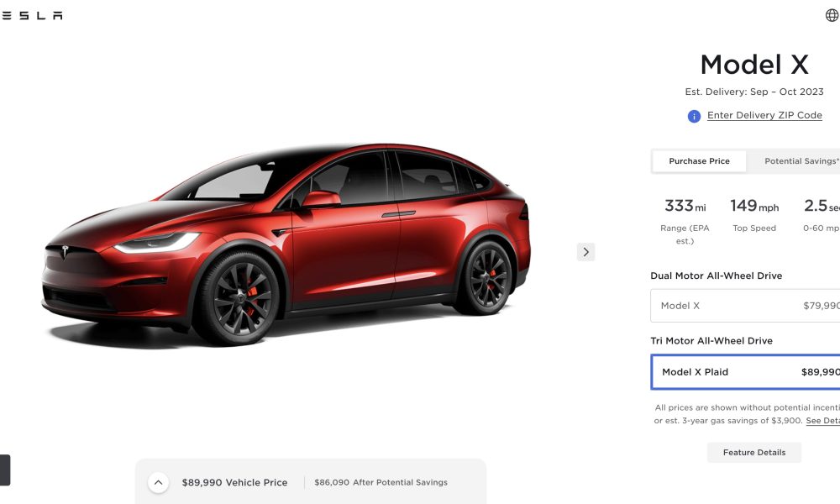Click the Tesla logo
The image size is (840, 504).
(x=32, y=15)
